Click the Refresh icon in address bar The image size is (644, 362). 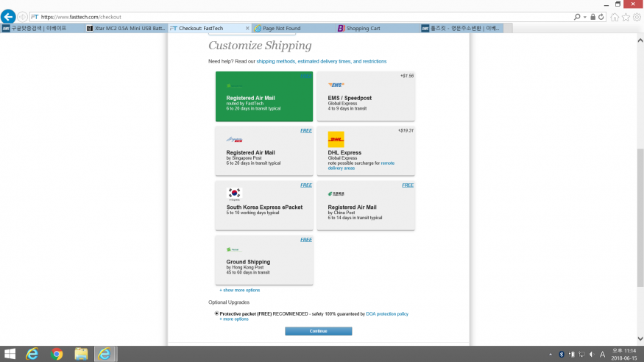click(x=602, y=16)
